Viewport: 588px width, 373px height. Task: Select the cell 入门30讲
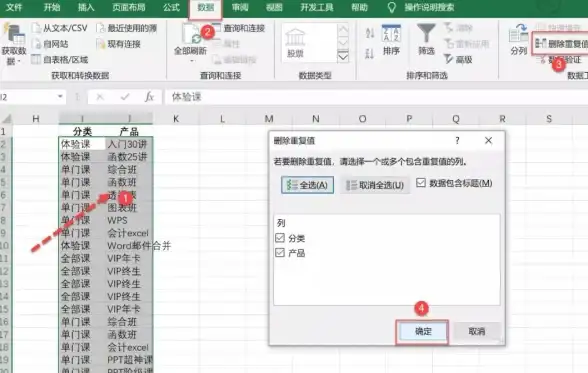pos(129,144)
